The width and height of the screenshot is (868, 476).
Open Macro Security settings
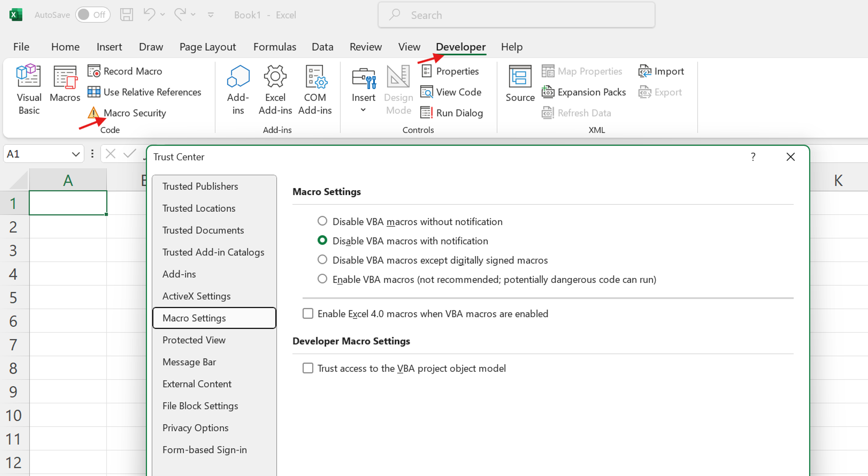tap(127, 113)
